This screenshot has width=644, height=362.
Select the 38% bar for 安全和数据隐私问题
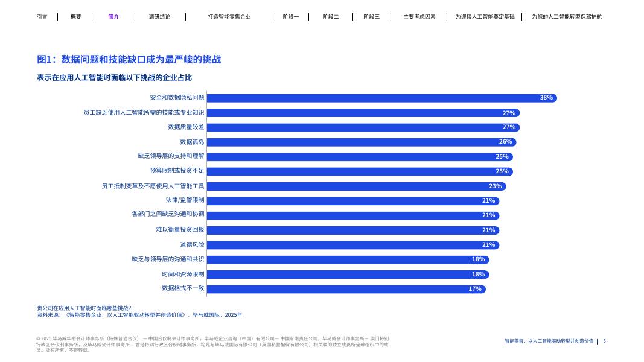(380, 98)
